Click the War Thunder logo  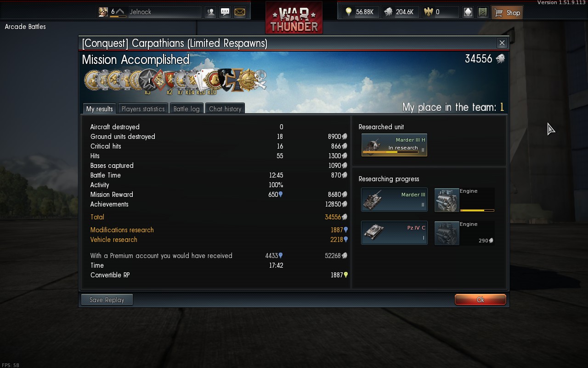[x=294, y=17]
